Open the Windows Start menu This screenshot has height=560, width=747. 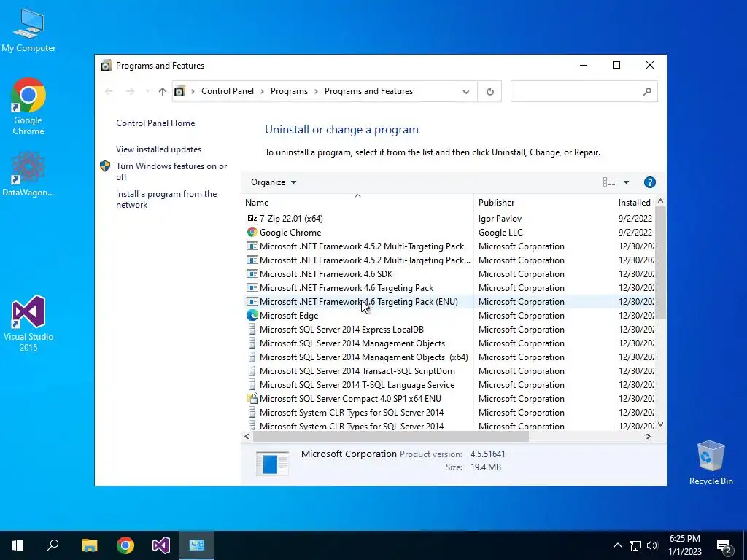pyautogui.click(x=18, y=545)
